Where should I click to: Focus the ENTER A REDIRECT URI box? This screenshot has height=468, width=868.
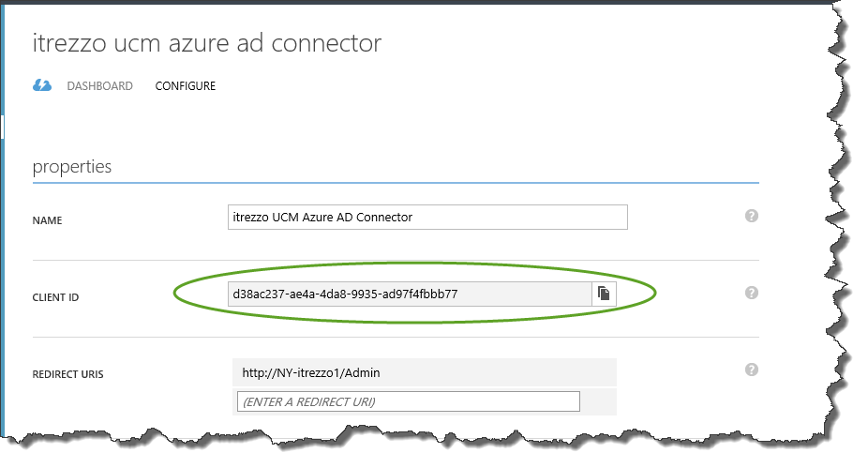(x=409, y=401)
